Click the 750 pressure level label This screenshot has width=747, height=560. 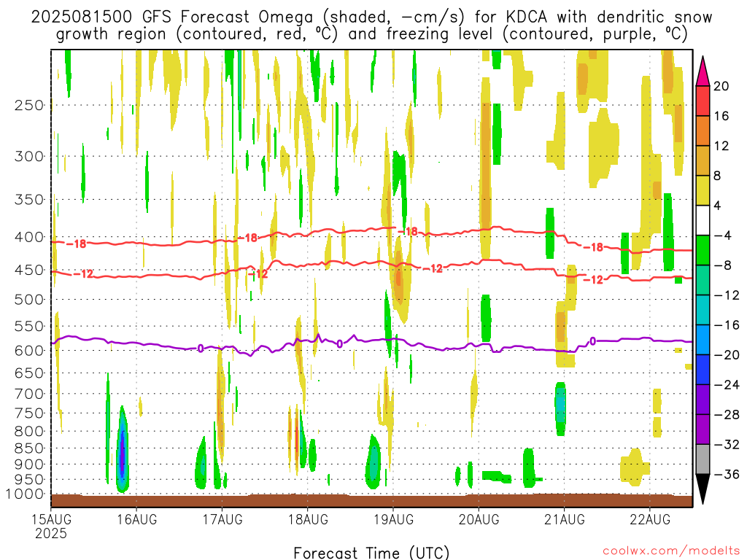(29, 413)
